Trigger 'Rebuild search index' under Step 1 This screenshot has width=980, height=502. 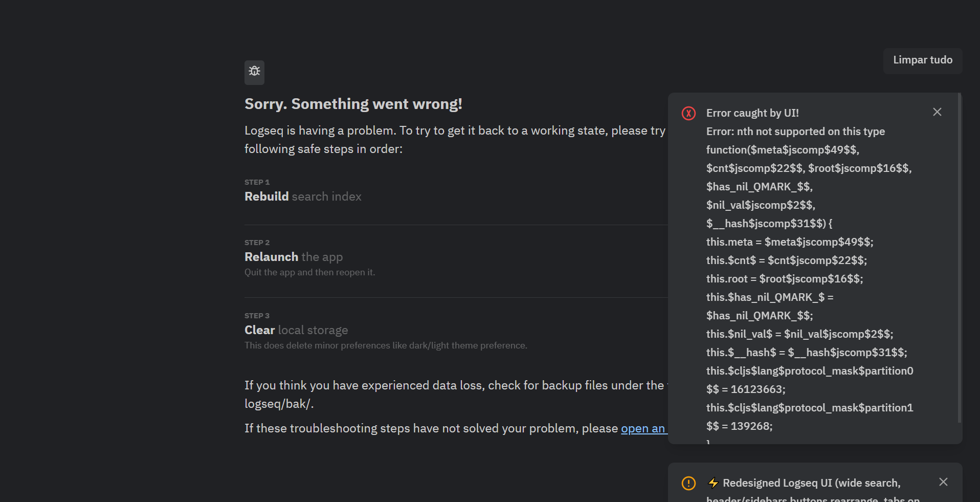tap(303, 196)
